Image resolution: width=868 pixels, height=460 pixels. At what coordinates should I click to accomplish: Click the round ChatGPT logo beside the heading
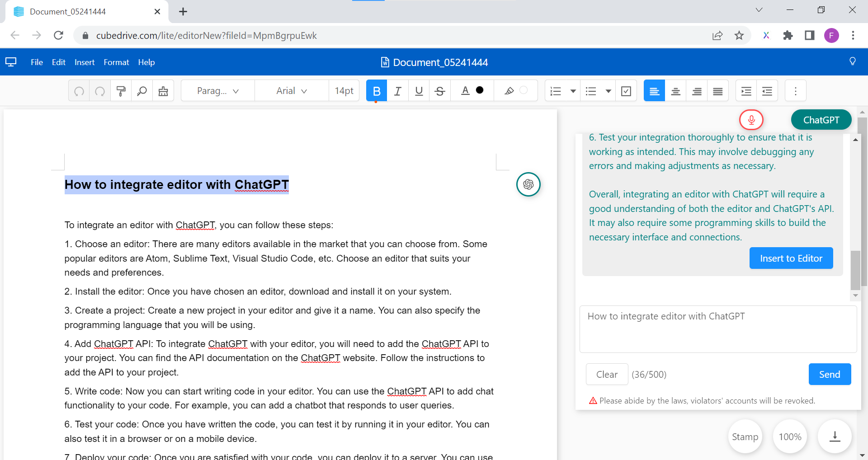[528, 184]
